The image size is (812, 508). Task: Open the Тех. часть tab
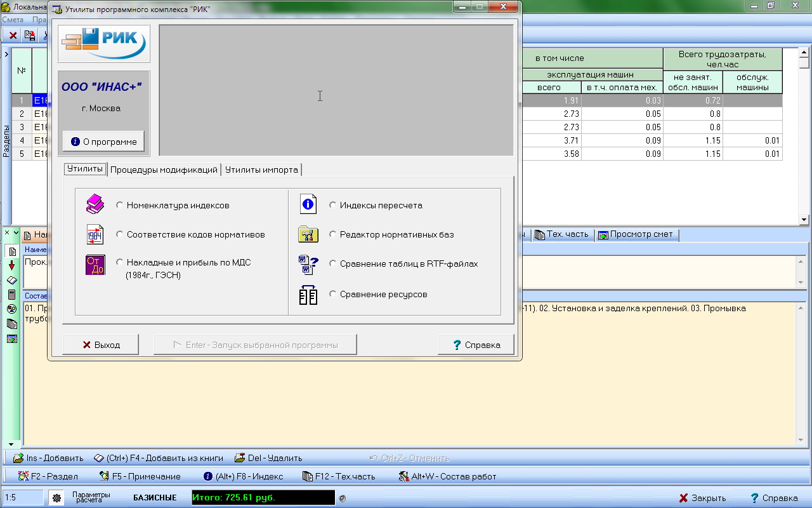pos(561,234)
